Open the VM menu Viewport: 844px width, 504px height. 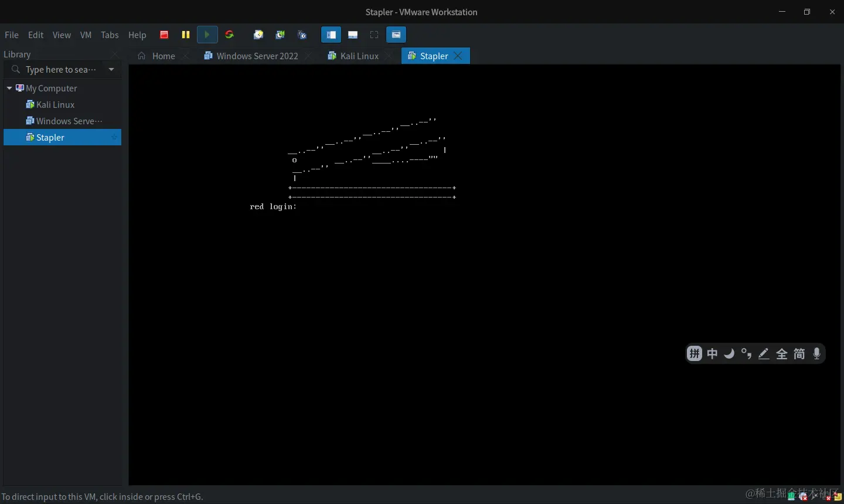pyautogui.click(x=86, y=35)
